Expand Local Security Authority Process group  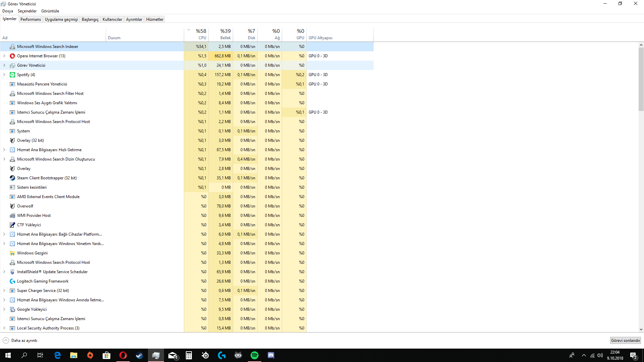tap(4, 328)
